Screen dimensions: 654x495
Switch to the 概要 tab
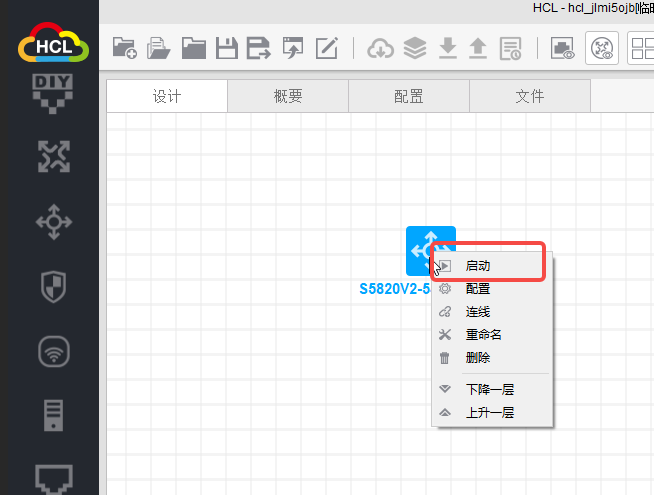pyautogui.click(x=288, y=96)
